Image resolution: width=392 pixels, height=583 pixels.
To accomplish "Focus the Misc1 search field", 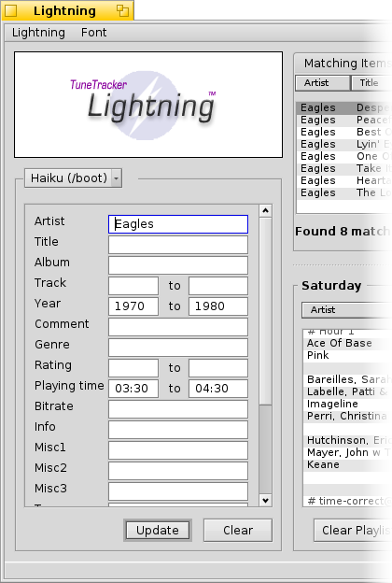I will [x=178, y=450].
